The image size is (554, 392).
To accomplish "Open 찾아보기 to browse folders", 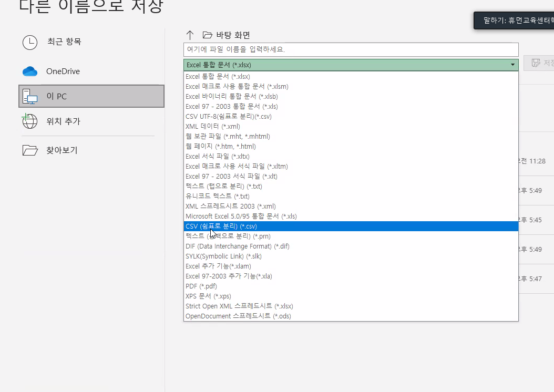I will [x=91, y=150].
